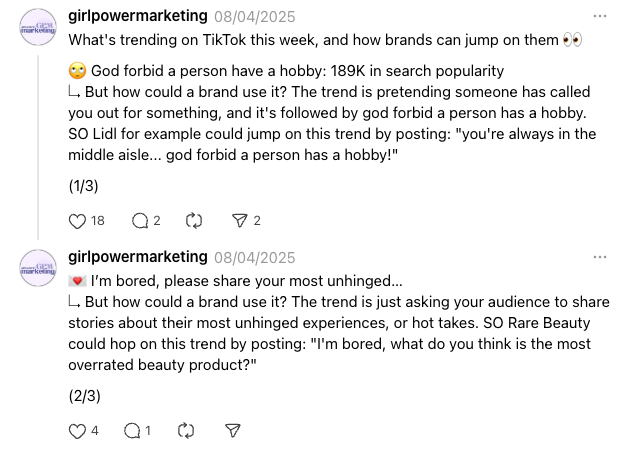
Task: Open more options on the first post
Action: click(x=599, y=16)
